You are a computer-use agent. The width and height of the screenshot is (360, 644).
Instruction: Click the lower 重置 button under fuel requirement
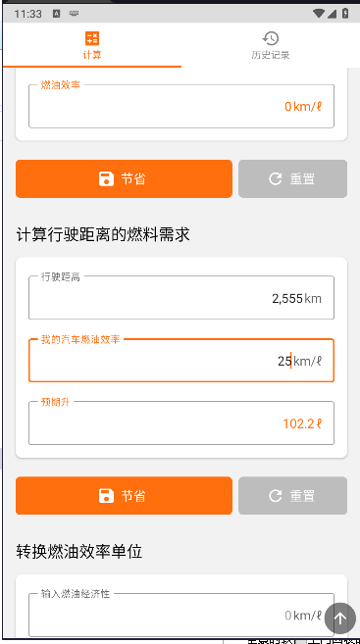[292, 495]
